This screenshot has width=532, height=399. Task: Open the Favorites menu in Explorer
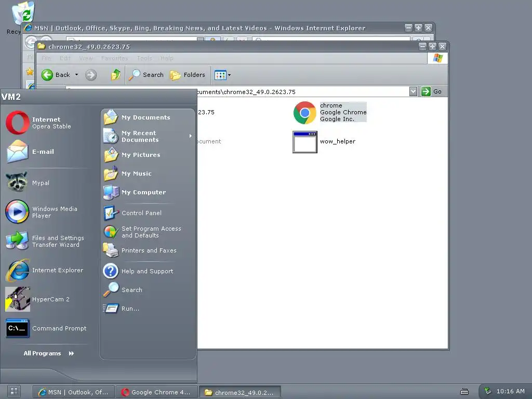[115, 58]
